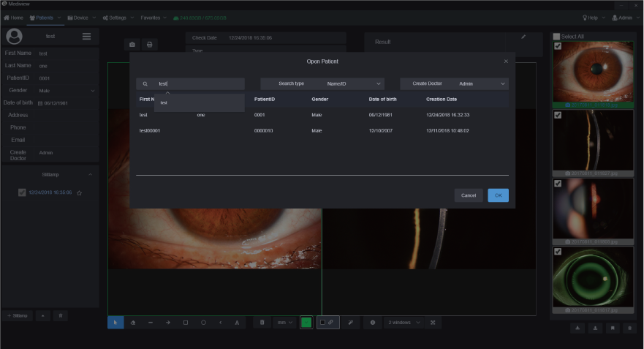Toggle the Select All checkbox
644x349 pixels.
tap(556, 37)
